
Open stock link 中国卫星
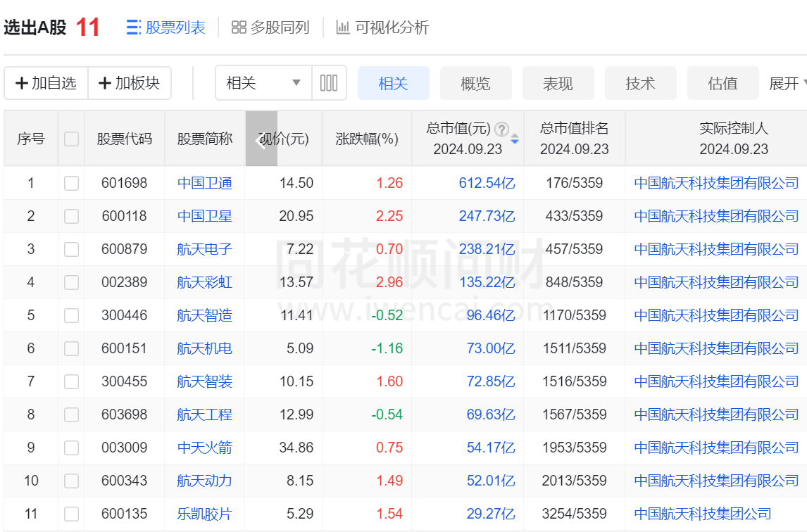[x=205, y=216]
